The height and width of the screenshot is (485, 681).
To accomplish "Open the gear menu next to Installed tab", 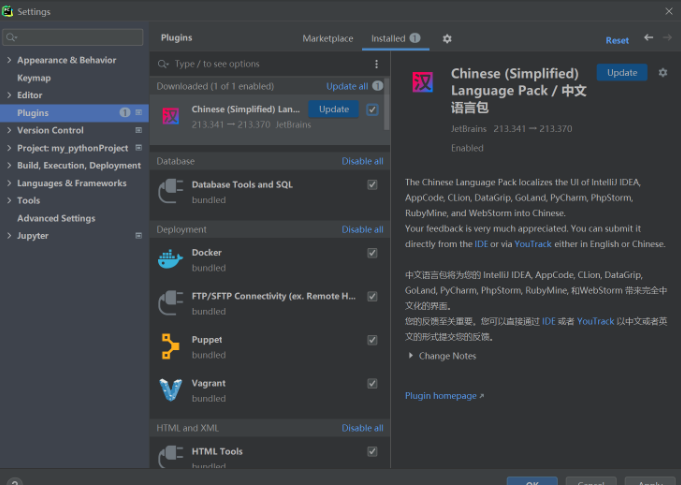I will (447, 39).
